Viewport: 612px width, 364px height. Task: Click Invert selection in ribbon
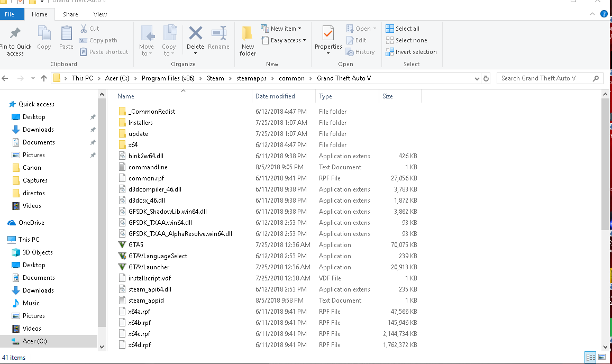point(411,52)
